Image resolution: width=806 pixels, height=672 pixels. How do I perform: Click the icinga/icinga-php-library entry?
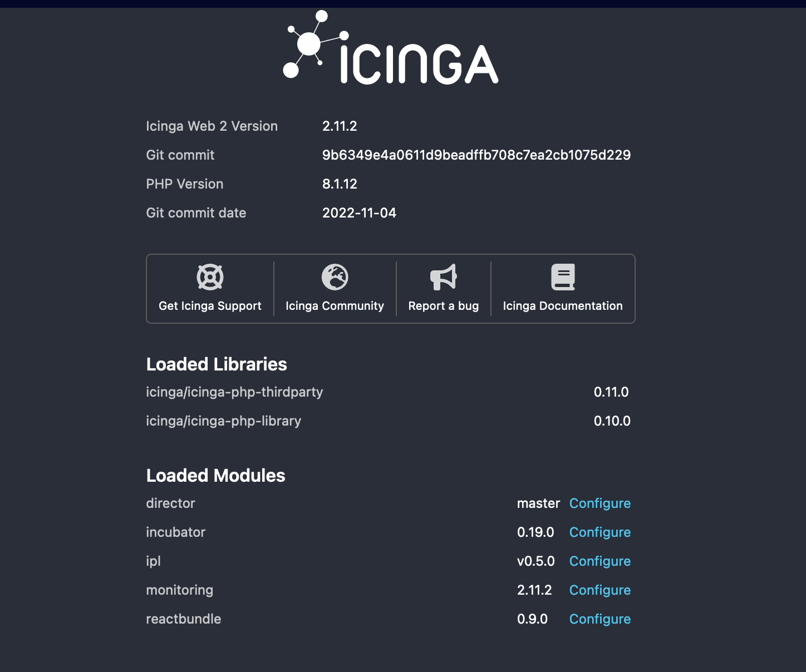coord(224,421)
